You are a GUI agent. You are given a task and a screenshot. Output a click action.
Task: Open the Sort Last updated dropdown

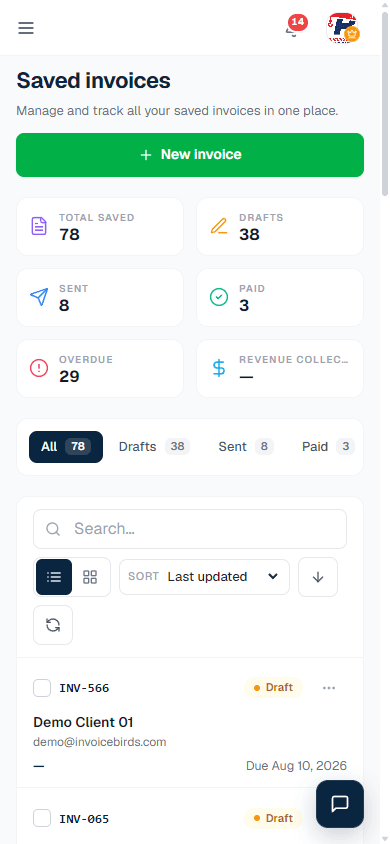[x=204, y=577]
